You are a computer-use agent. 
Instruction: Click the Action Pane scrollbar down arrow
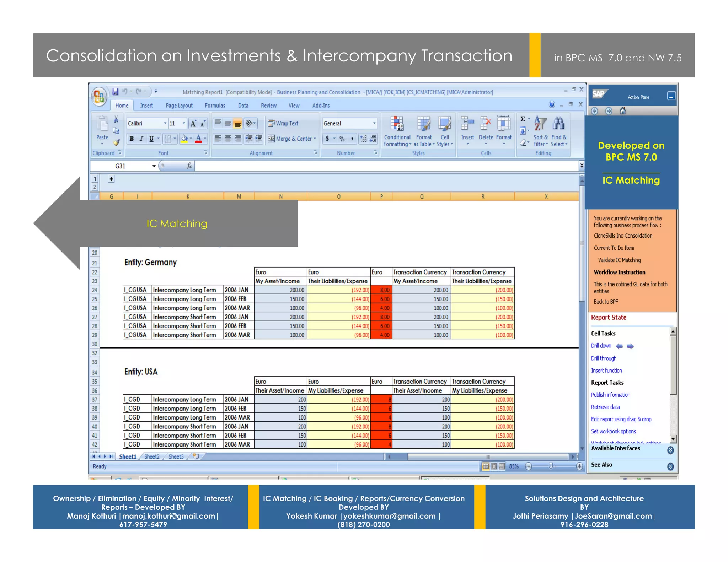[672, 439]
